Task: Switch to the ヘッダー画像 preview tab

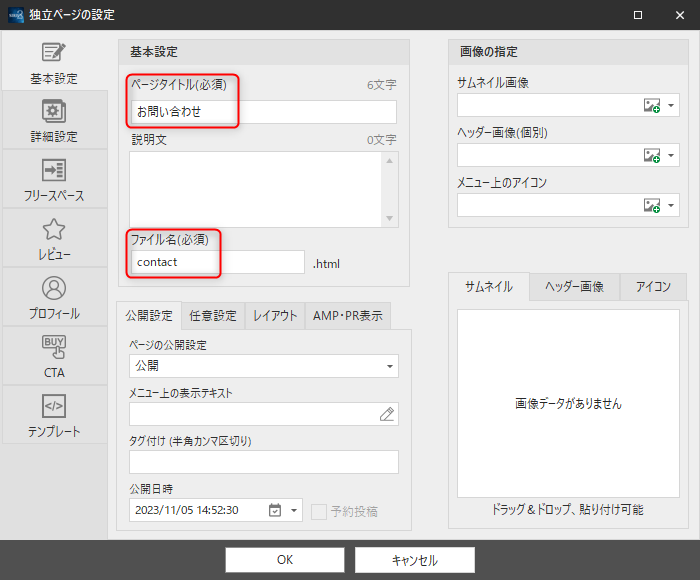Action: pos(574,287)
